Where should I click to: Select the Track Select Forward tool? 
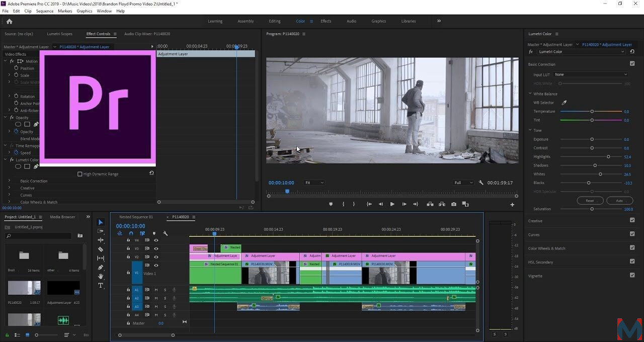(101, 231)
